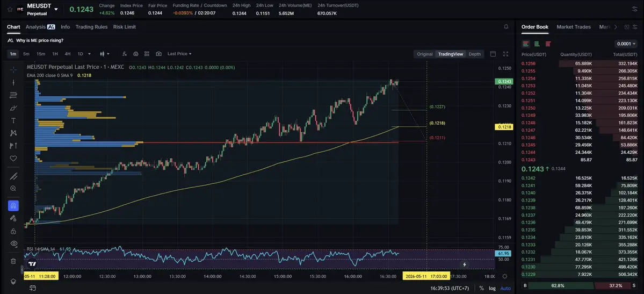This screenshot has height=294, width=644.
Task: Select the 1m timeframe
Action: (13, 54)
